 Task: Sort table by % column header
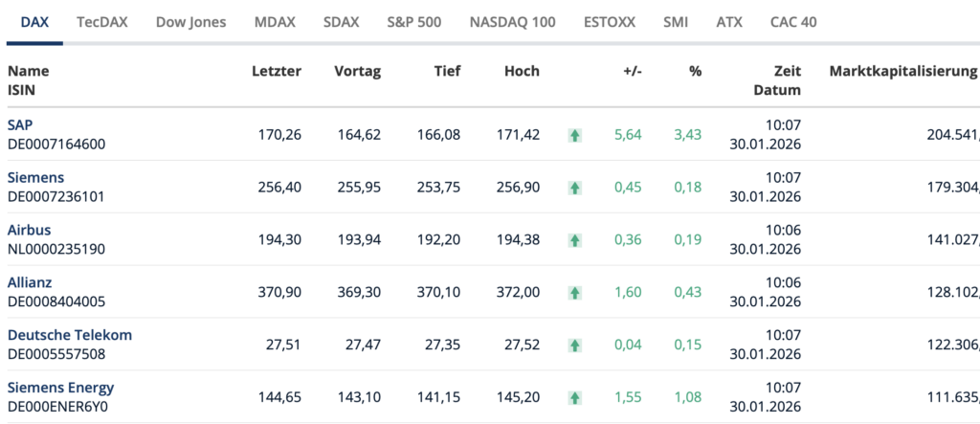695,71
